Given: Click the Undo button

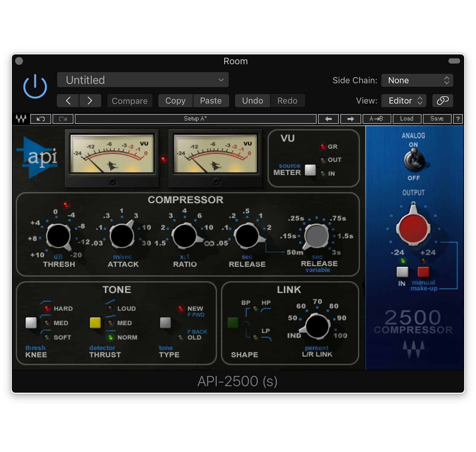Looking at the screenshot, I should click(x=253, y=100).
